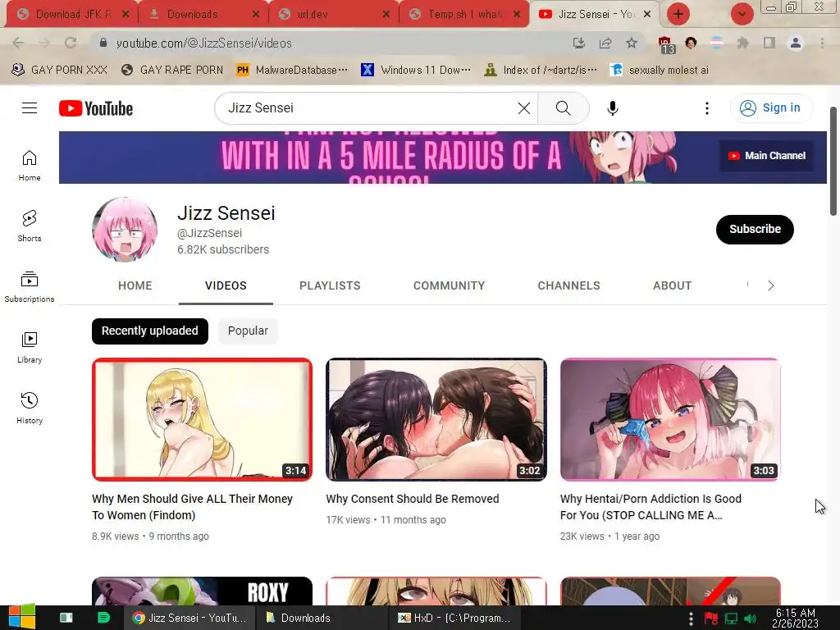
Task: Open the browser profile icon
Action: pos(796,43)
